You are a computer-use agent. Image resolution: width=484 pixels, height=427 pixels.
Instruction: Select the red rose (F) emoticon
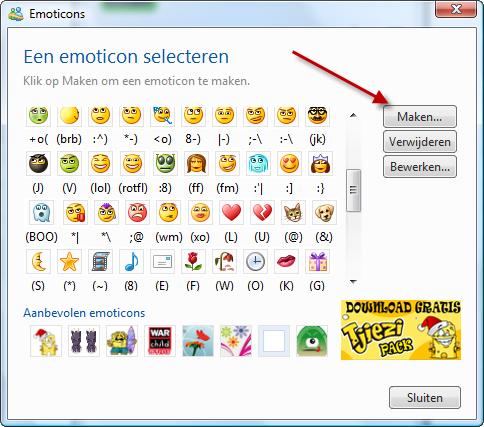[193, 261]
